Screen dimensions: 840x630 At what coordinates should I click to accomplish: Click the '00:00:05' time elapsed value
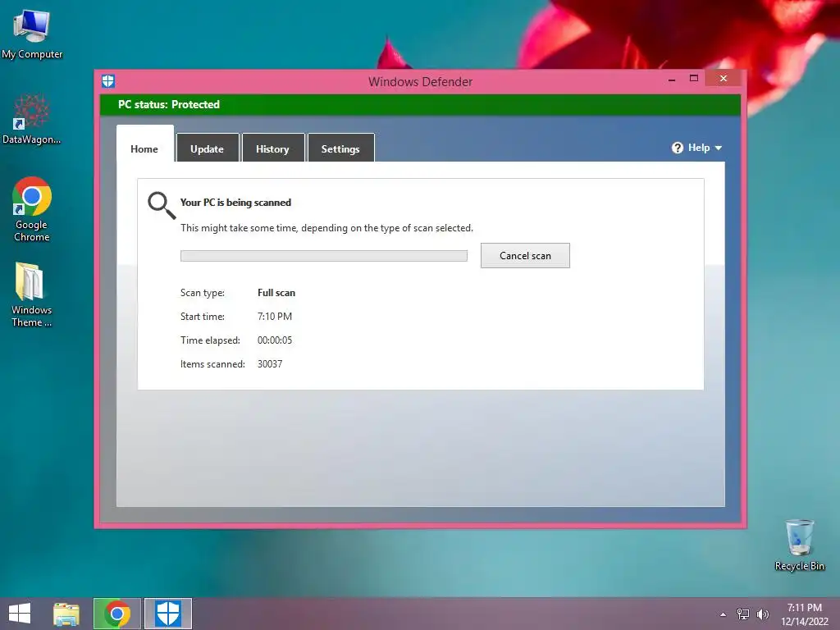click(275, 340)
